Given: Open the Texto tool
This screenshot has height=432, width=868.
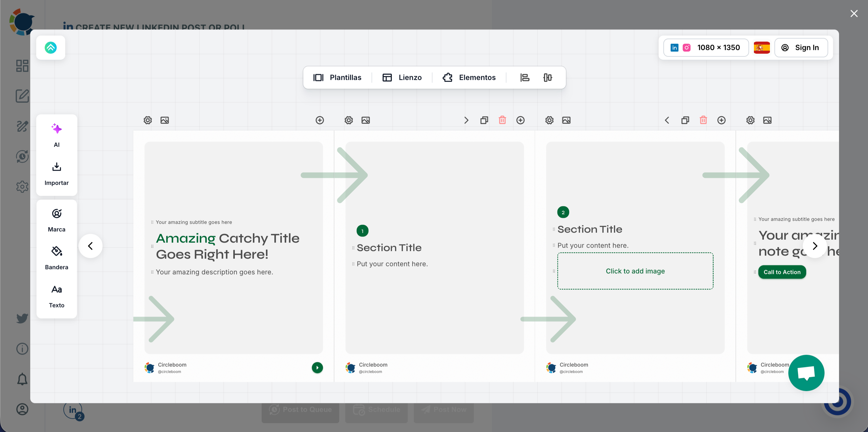Looking at the screenshot, I should click(56, 295).
